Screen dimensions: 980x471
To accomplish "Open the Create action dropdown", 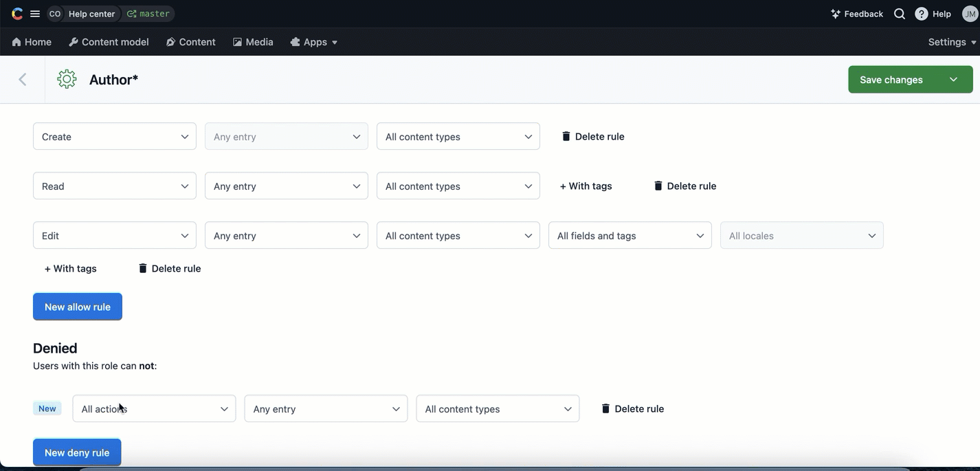I will click(x=115, y=137).
